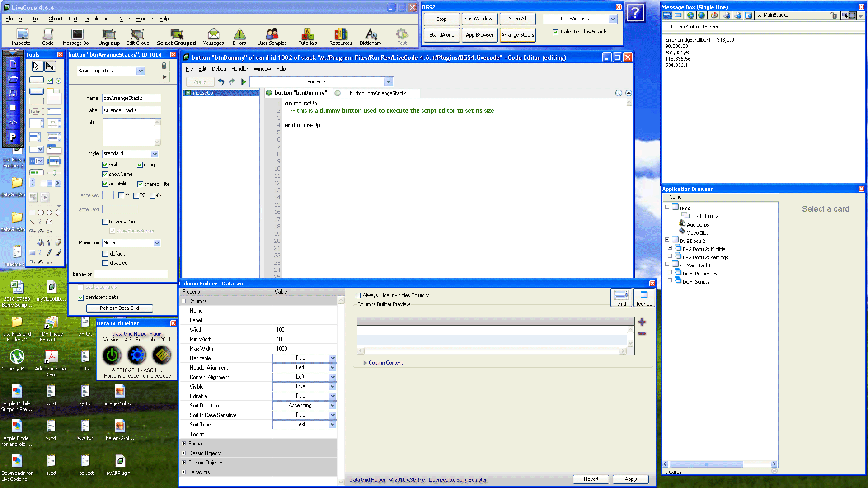Click the Errors warning icon
Image resolution: width=868 pixels, height=488 pixels.
(x=239, y=37)
